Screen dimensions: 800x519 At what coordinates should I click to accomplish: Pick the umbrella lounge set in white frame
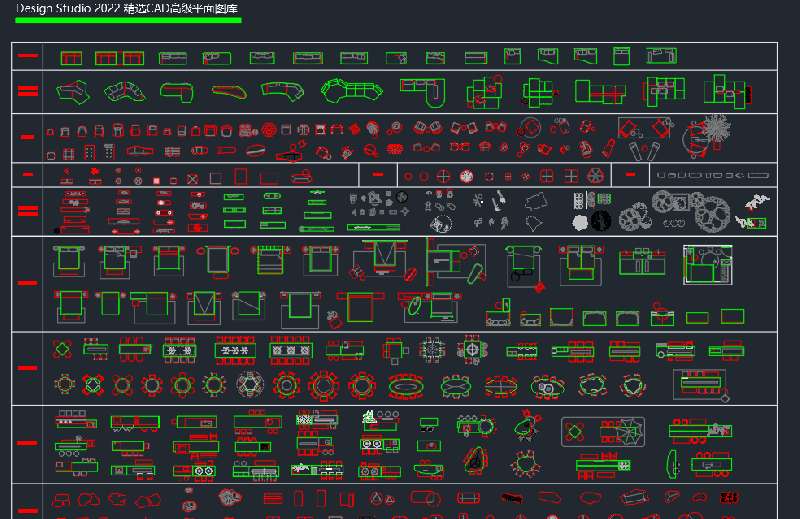point(598,432)
